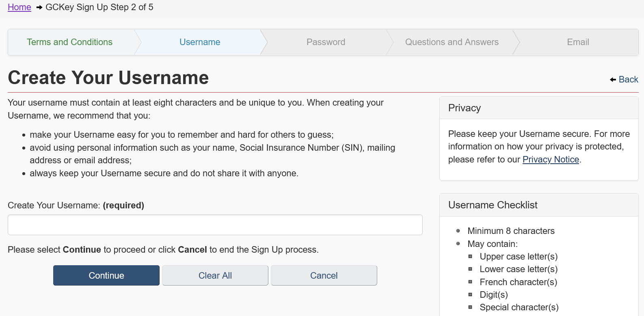This screenshot has width=644, height=316.
Task: Click the Clear All button
Action: tap(215, 275)
